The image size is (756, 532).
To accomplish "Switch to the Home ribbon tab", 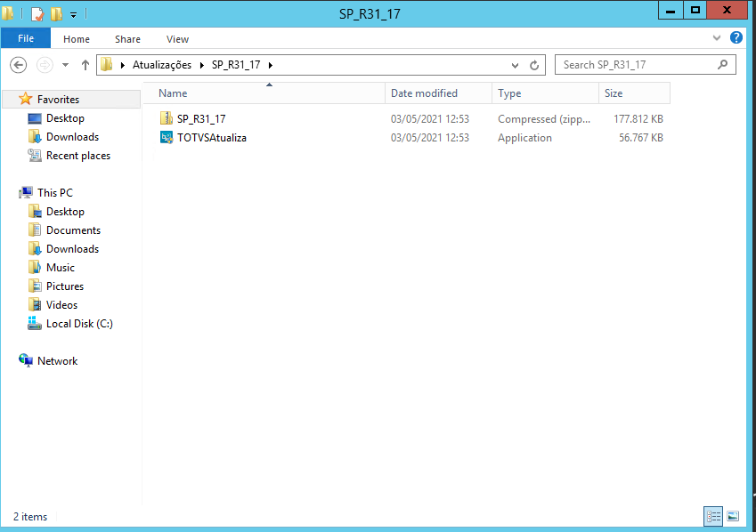I will click(x=77, y=39).
